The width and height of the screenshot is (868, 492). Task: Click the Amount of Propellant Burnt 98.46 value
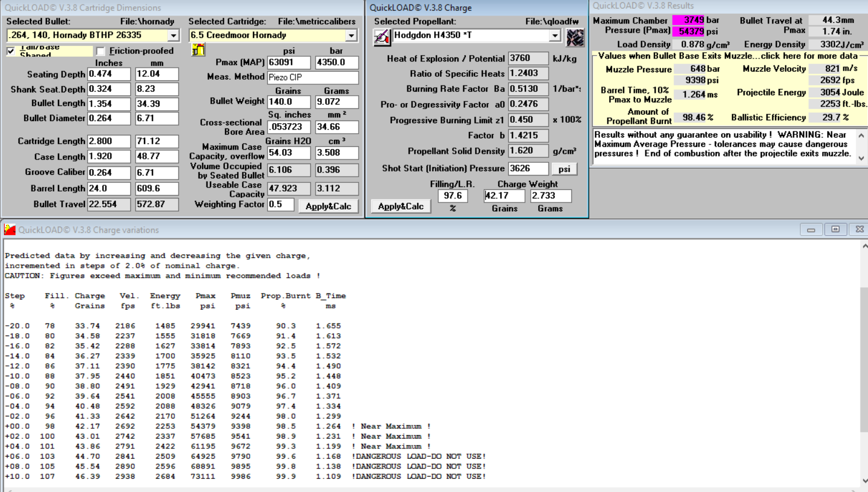tap(690, 118)
